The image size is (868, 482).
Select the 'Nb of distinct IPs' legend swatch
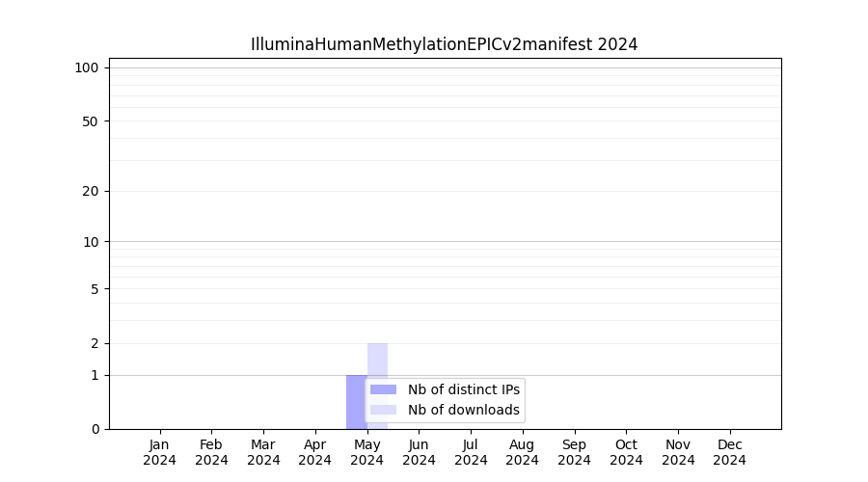[383, 389]
